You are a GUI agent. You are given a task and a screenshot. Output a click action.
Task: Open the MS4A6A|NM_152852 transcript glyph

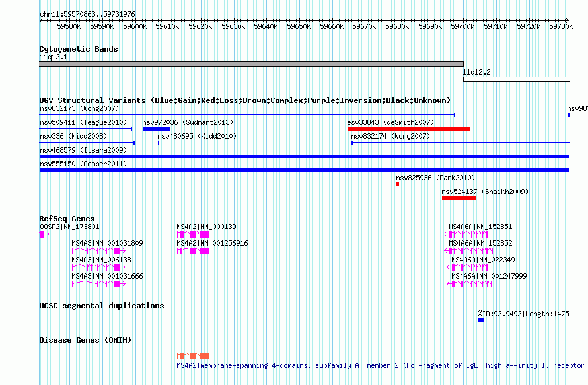[x=468, y=251]
